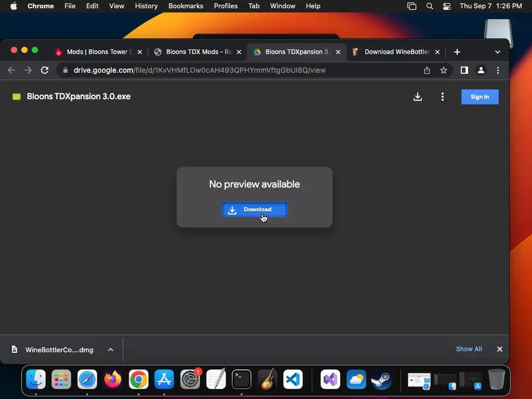Toggle Chrome side panel
The width and height of the screenshot is (532, 399).
pos(464,70)
